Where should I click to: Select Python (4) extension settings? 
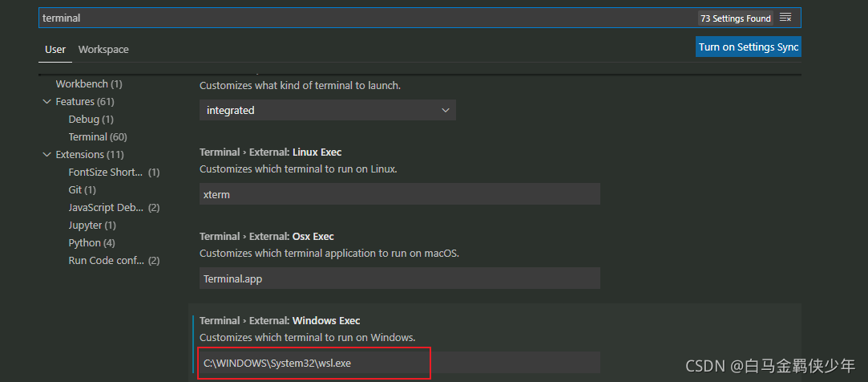[x=92, y=243]
